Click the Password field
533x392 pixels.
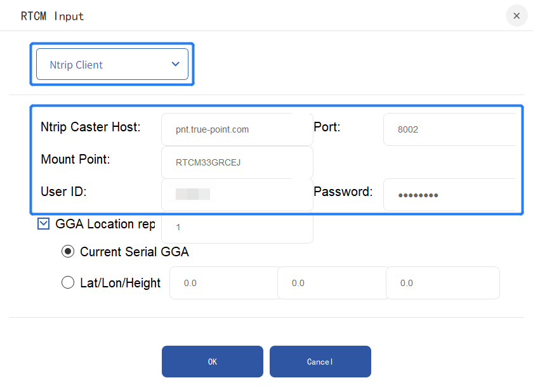pos(449,194)
